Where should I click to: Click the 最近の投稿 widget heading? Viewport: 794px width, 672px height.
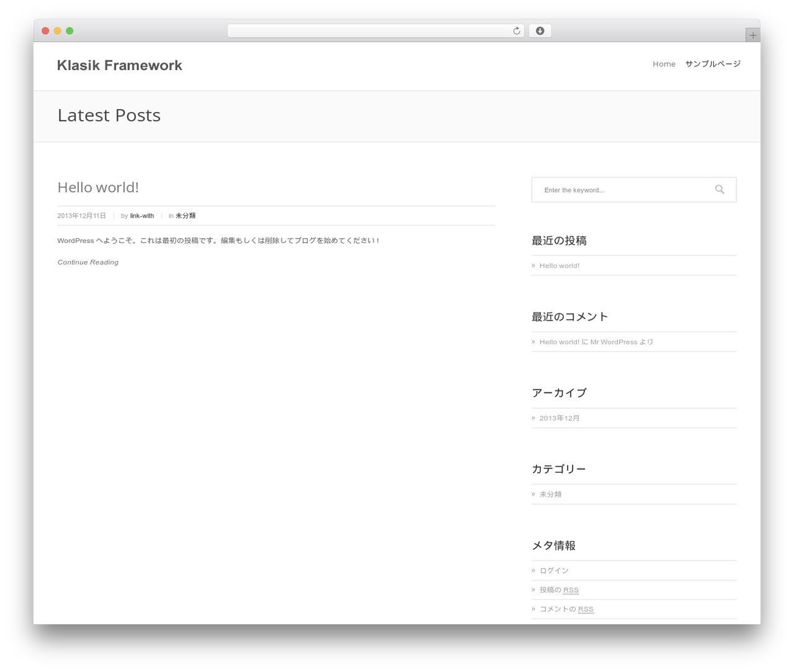559,241
